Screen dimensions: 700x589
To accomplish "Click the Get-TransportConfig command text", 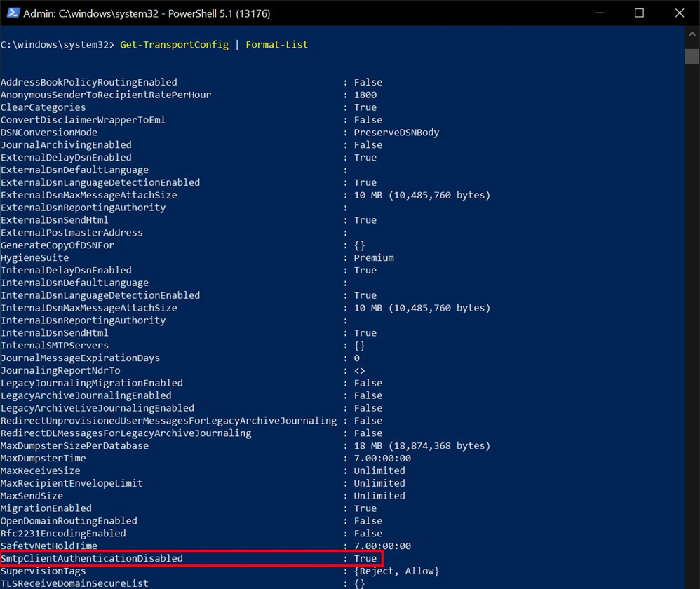I will [174, 45].
